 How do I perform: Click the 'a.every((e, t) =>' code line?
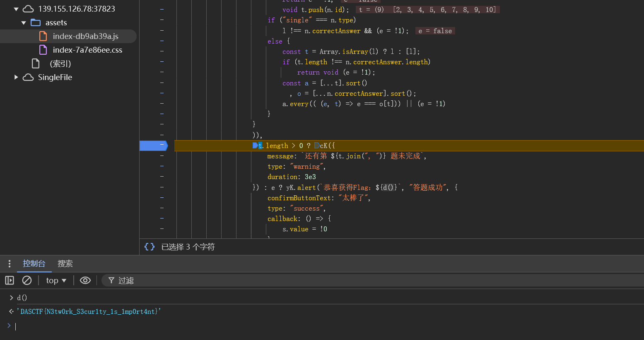pyautogui.click(x=364, y=104)
